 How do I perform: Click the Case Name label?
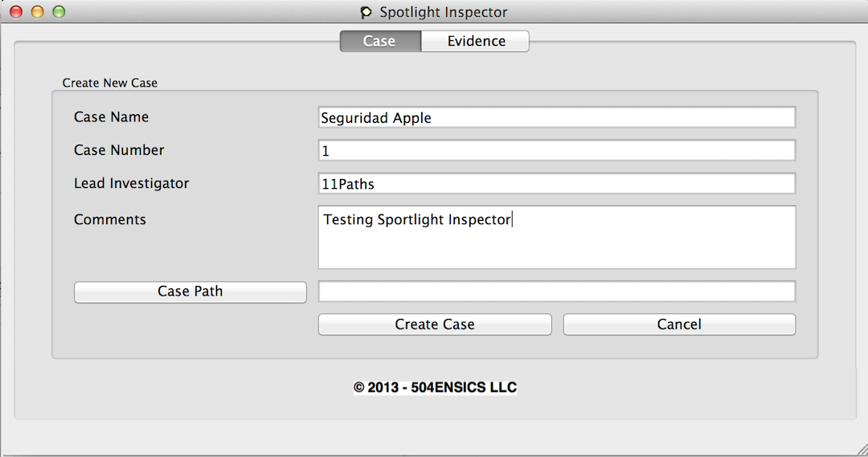pos(111,117)
